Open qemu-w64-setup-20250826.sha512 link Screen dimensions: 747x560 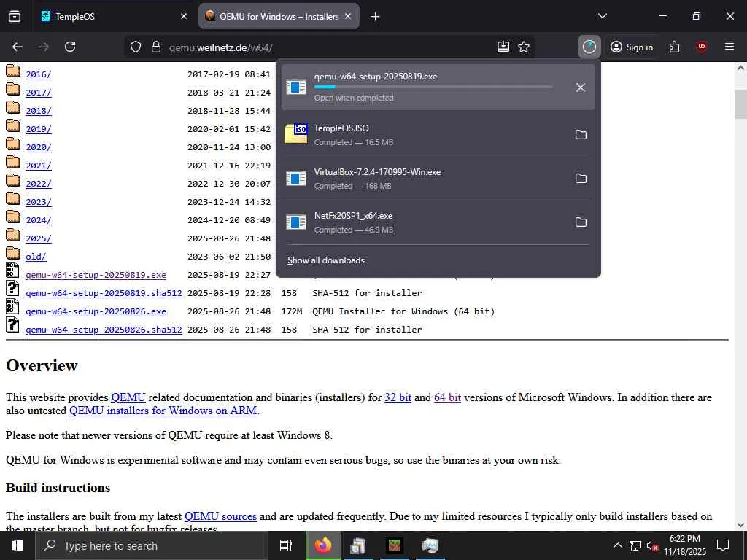[x=104, y=330]
